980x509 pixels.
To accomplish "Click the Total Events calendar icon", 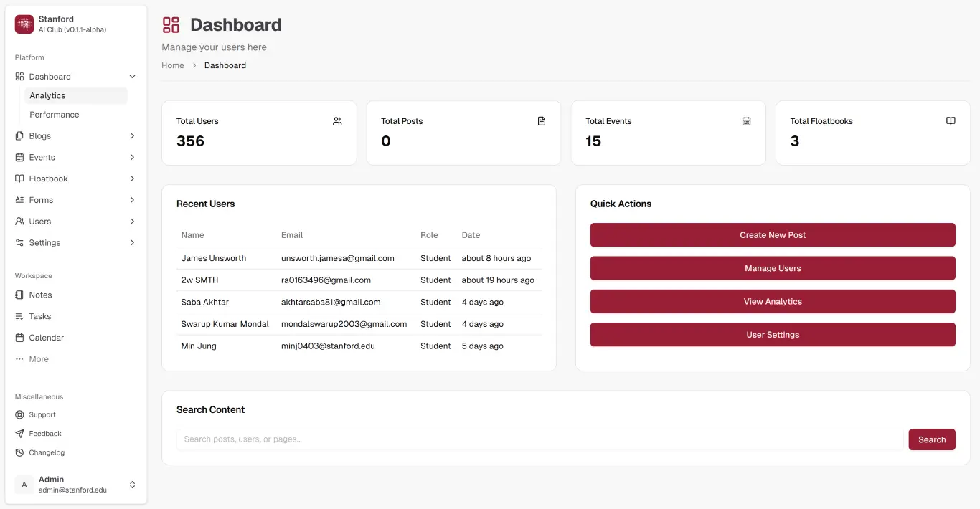I will [746, 120].
